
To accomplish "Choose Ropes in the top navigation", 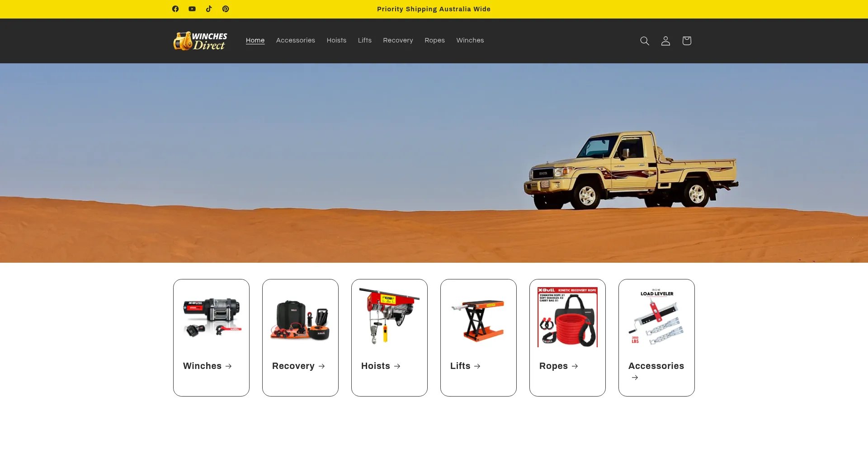I will pos(434,40).
